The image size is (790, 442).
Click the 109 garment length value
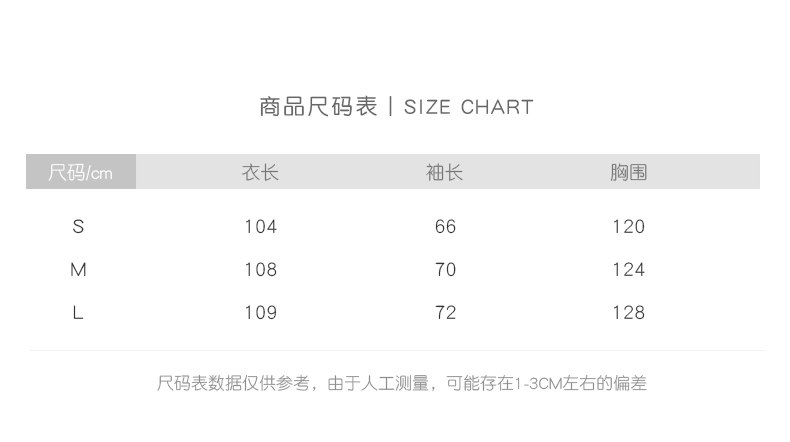(260, 313)
